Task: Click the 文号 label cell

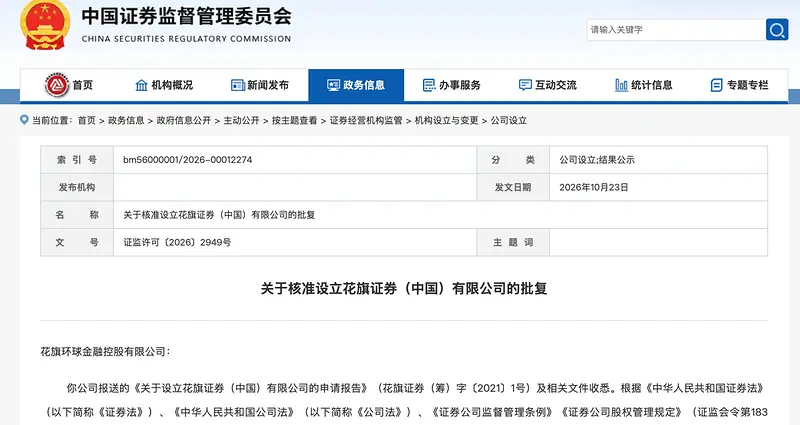Action: click(x=77, y=242)
